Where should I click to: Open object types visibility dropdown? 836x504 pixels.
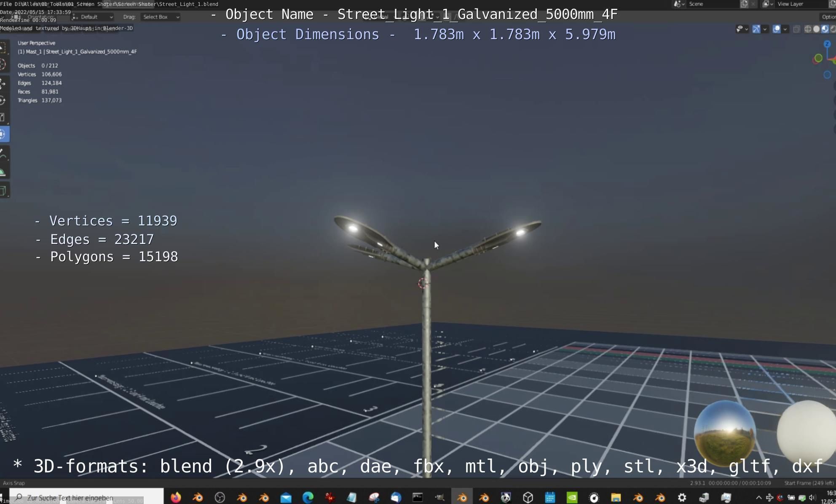[x=742, y=29]
